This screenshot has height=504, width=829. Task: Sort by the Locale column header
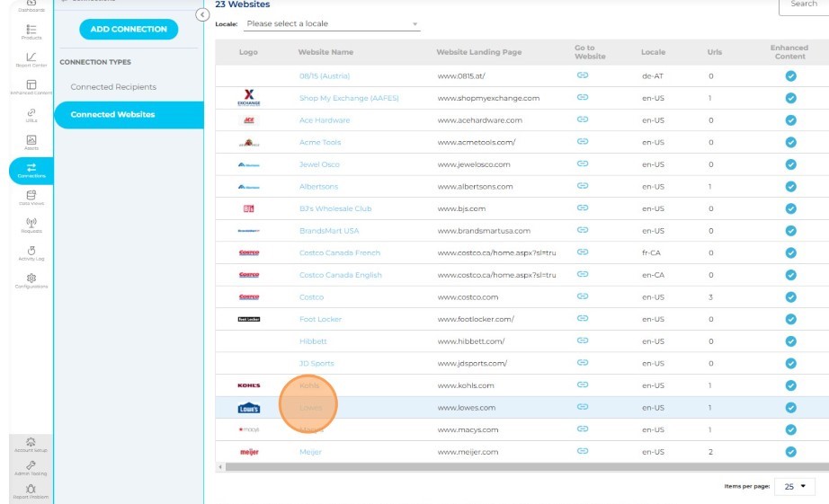pyautogui.click(x=653, y=52)
